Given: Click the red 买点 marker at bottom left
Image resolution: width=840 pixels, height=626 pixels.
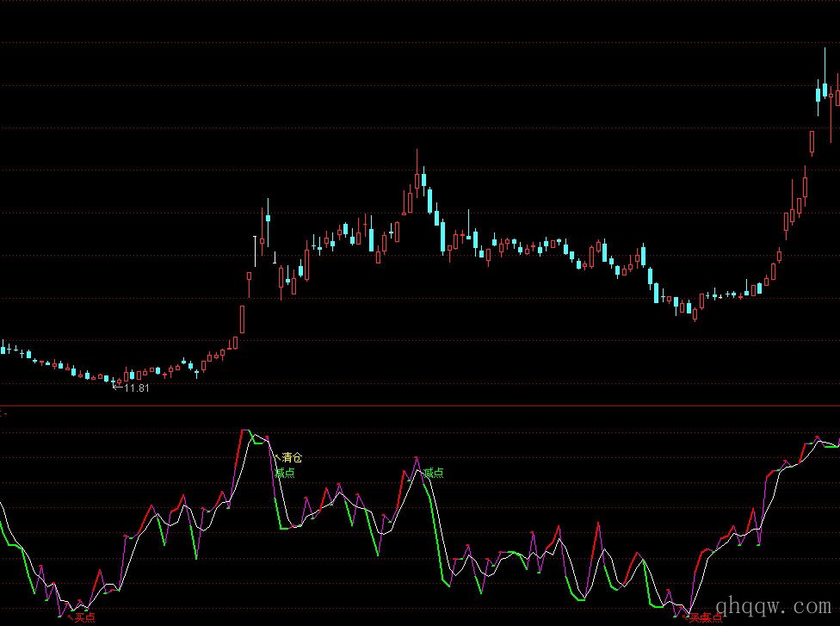Looking at the screenshot, I should click(83, 617).
